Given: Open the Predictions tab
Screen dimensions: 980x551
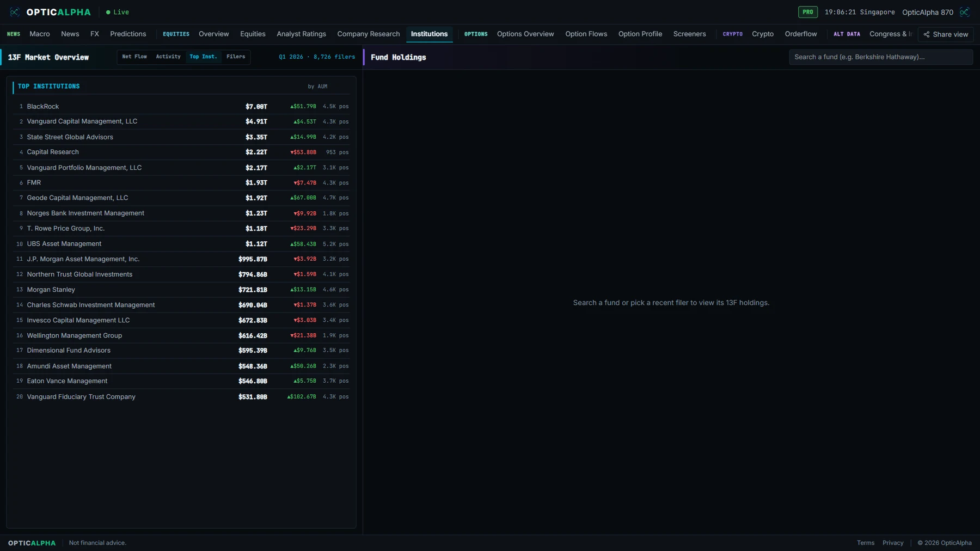Looking at the screenshot, I should [128, 34].
